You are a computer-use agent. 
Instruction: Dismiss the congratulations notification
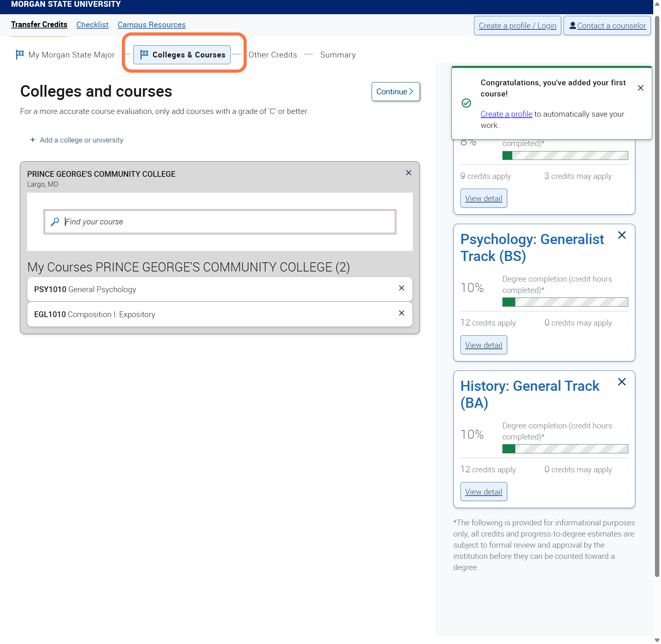[x=640, y=88]
